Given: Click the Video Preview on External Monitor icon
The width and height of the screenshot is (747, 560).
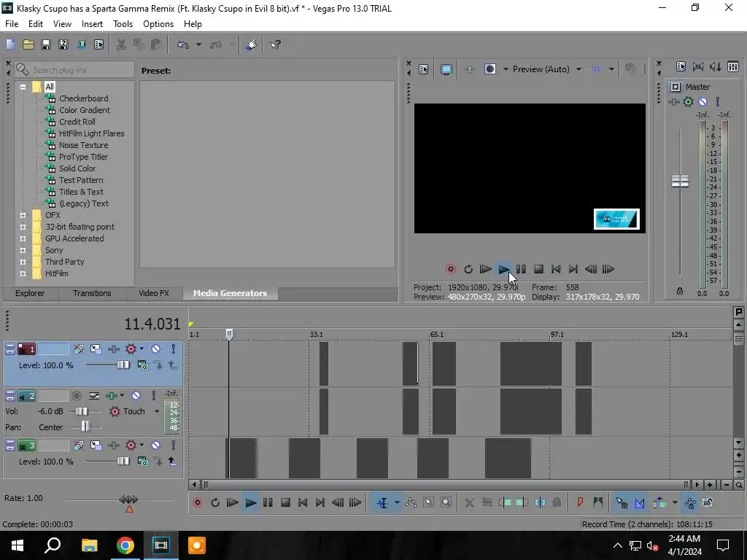Looking at the screenshot, I should 446,69.
